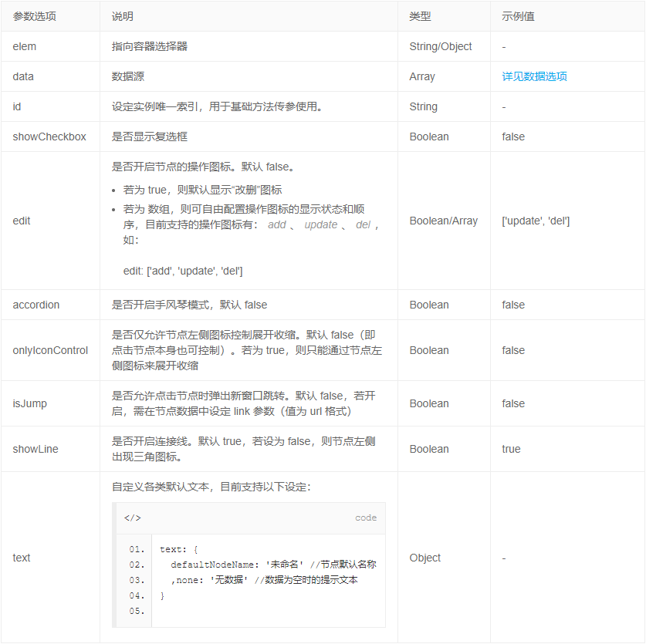Click the 'true' example value for showLine
The width and height of the screenshot is (646, 644).
[511, 449]
